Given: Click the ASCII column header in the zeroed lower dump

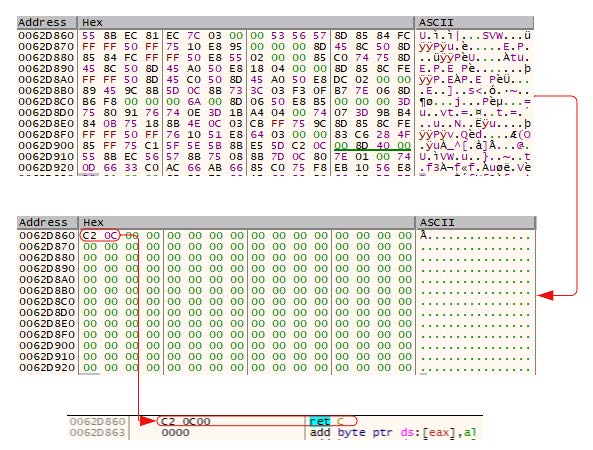Looking at the screenshot, I should click(476, 222).
